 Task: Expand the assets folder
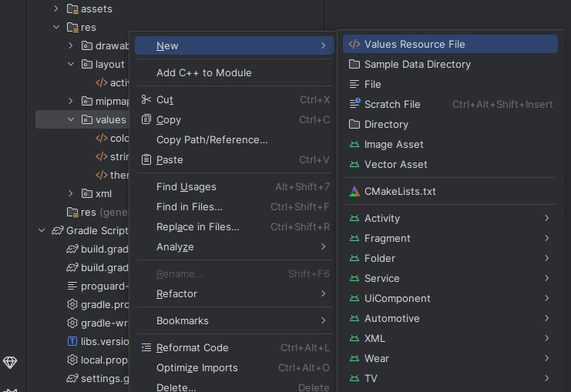point(56,8)
